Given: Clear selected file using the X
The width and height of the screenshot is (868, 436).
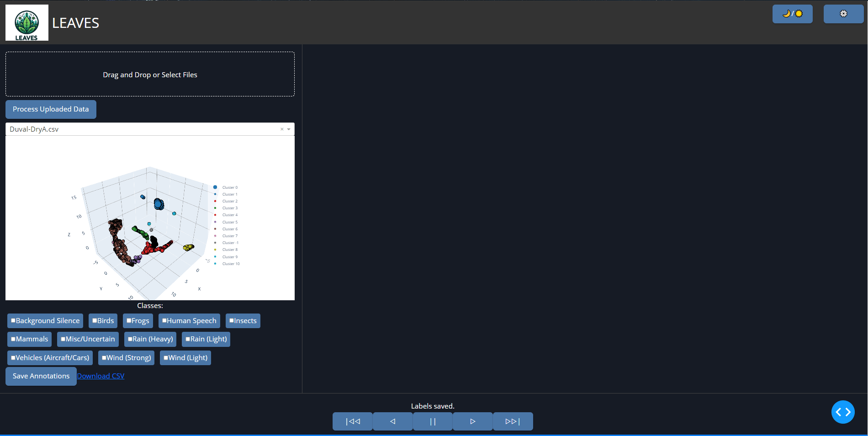Looking at the screenshot, I should (282, 129).
